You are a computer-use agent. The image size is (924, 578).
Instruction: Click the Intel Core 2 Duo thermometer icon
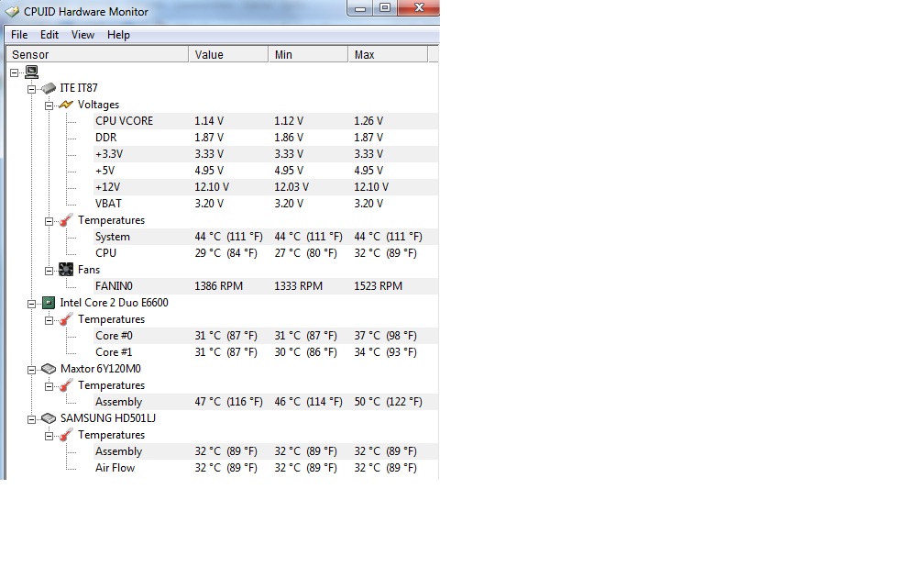coord(66,319)
